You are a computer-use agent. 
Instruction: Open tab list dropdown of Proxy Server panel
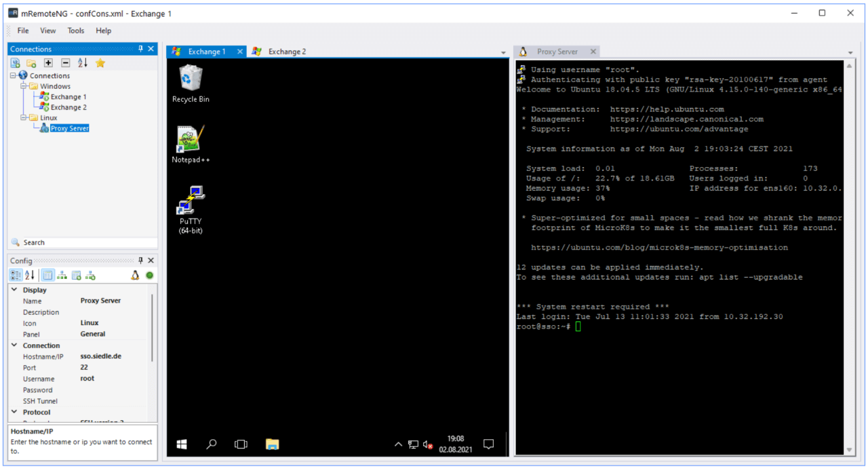tap(850, 53)
